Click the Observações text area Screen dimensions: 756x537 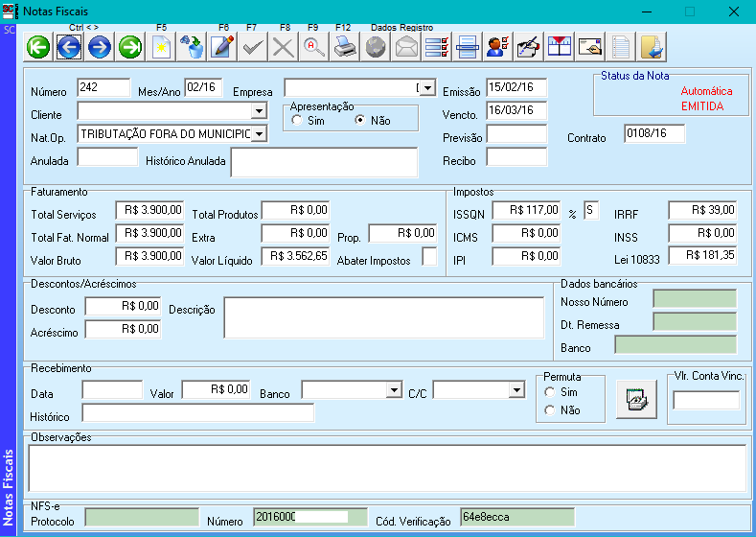tap(386, 468)
